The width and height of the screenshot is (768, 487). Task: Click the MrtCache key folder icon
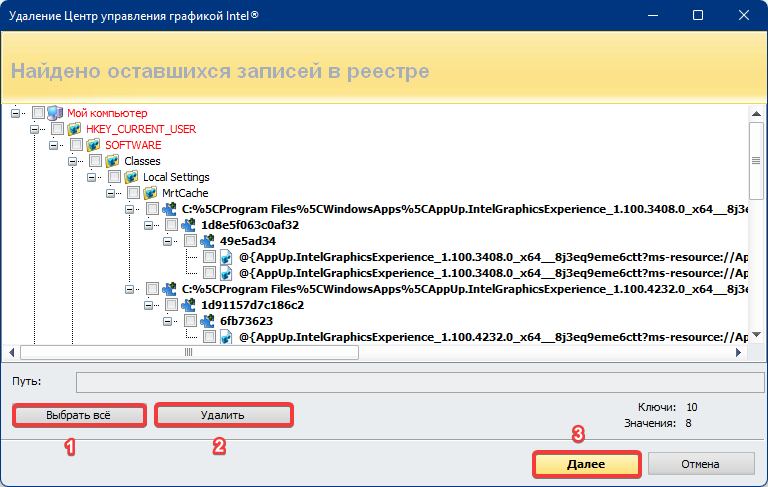150,193
